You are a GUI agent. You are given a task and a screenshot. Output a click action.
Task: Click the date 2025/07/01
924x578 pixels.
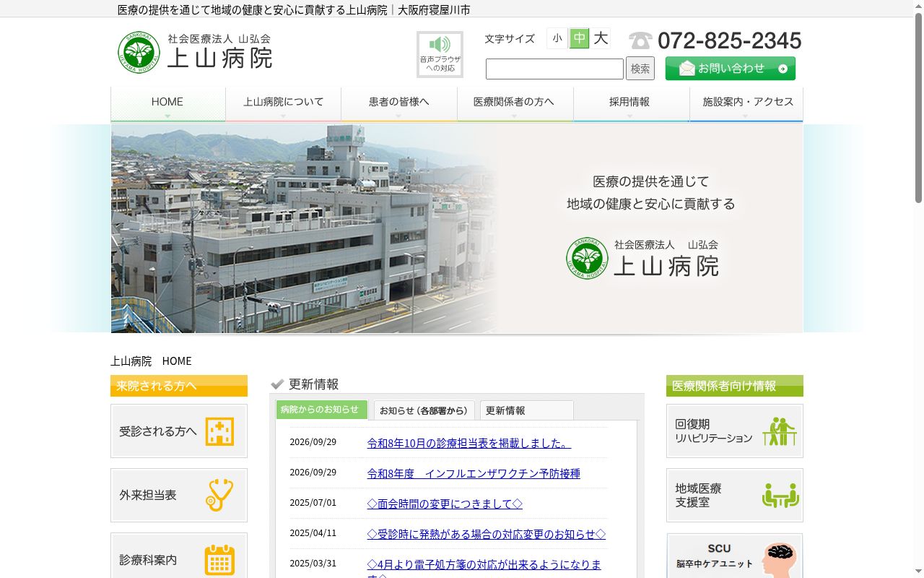313,503
